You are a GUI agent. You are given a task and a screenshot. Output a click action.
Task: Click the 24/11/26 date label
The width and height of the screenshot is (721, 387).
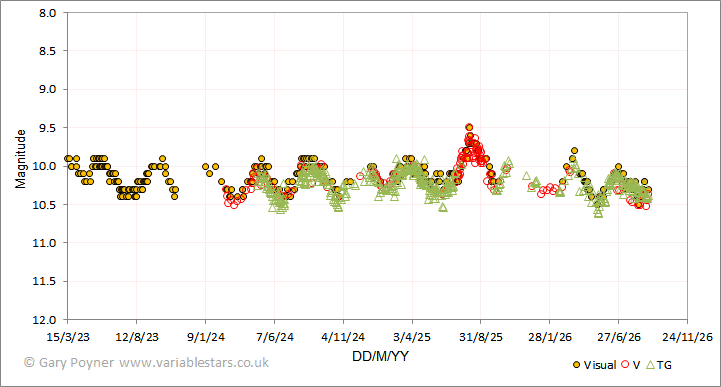tap(687, 337)
